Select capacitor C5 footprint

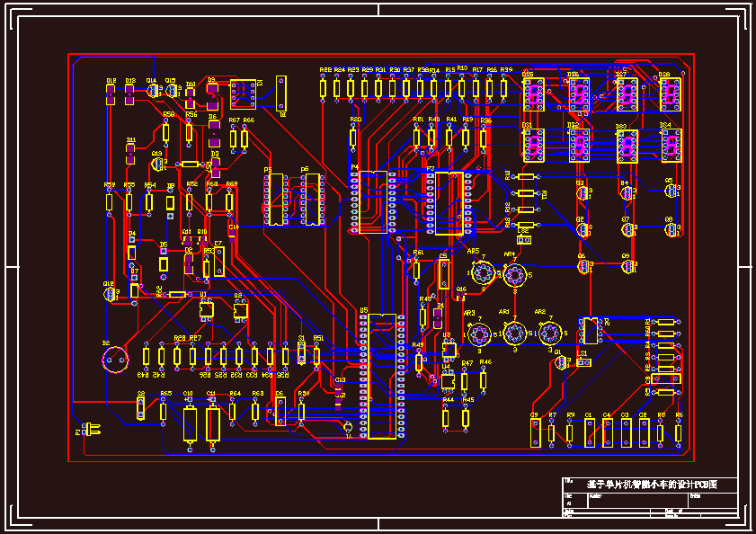pyautogui.click(x=444, y=274)
